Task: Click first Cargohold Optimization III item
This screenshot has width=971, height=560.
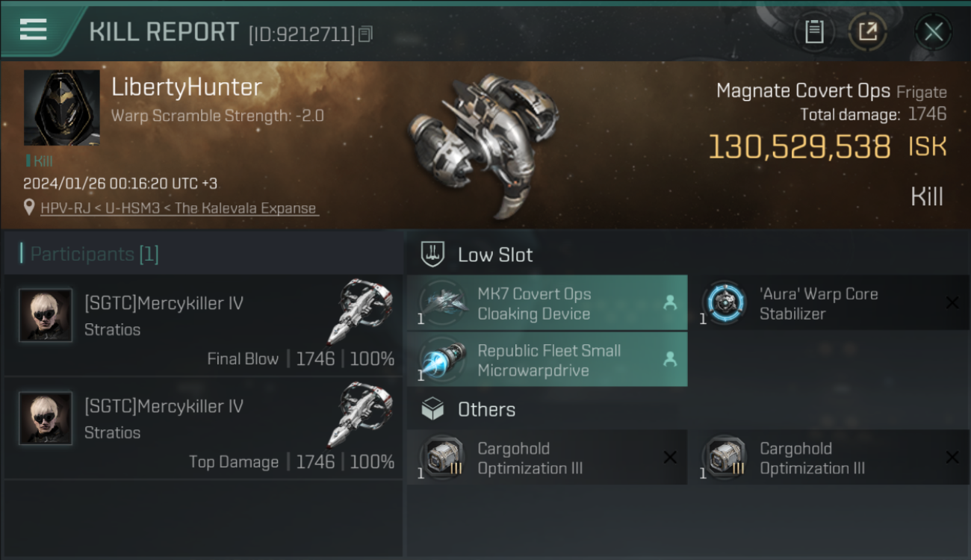Action: tap(547, 458)
